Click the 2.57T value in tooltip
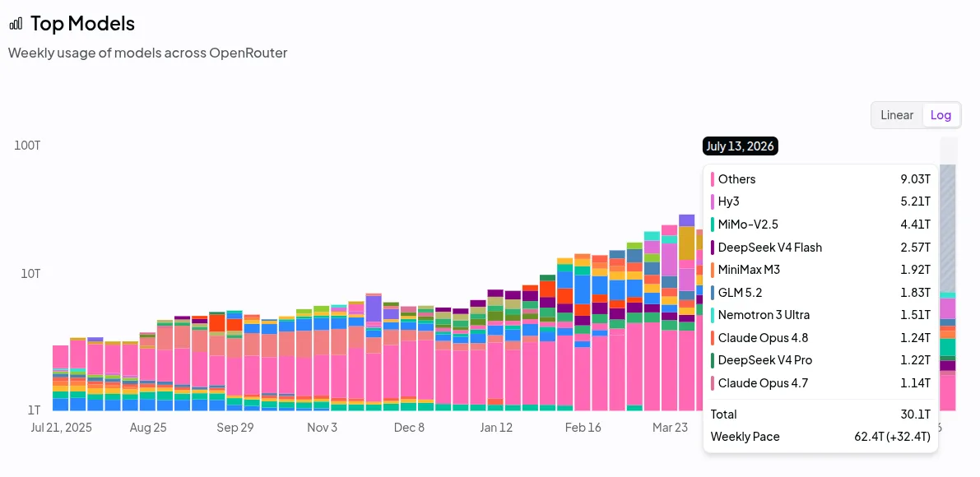This screenshot has height=477, width=980. 915,248
